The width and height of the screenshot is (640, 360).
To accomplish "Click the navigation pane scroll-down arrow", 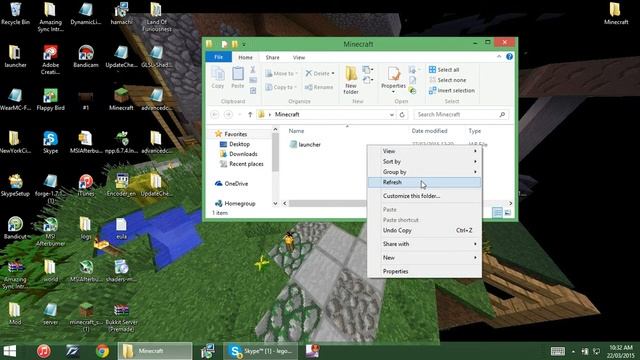I will 276,203.
